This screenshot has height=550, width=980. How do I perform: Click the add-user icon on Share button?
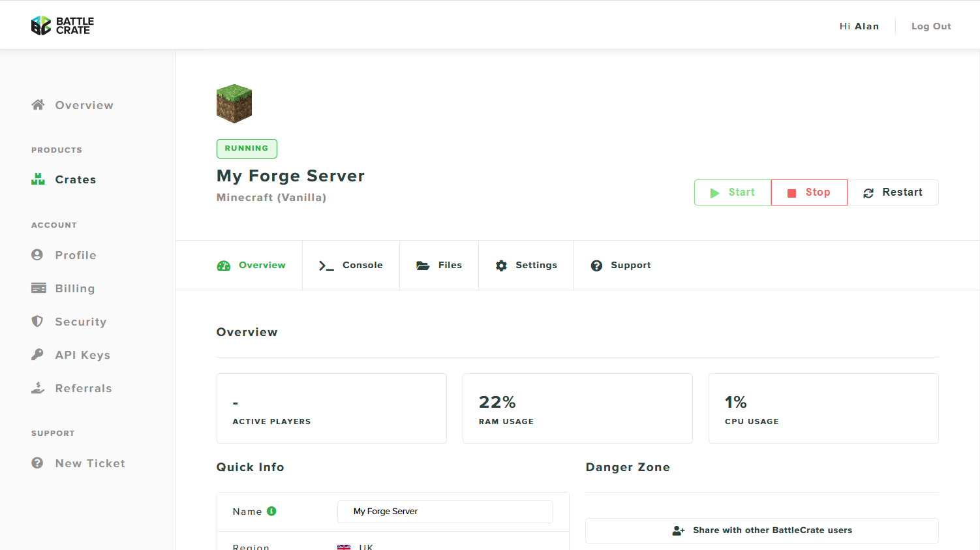coord(679,530)
